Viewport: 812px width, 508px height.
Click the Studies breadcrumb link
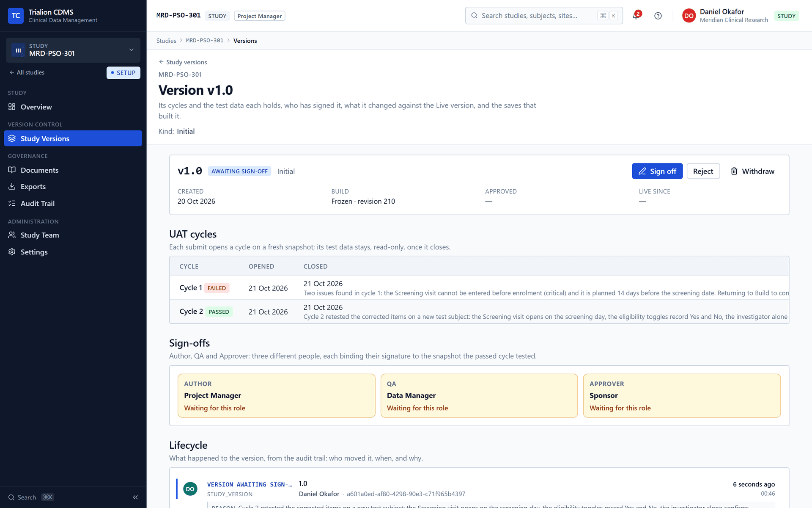[166, 41]
